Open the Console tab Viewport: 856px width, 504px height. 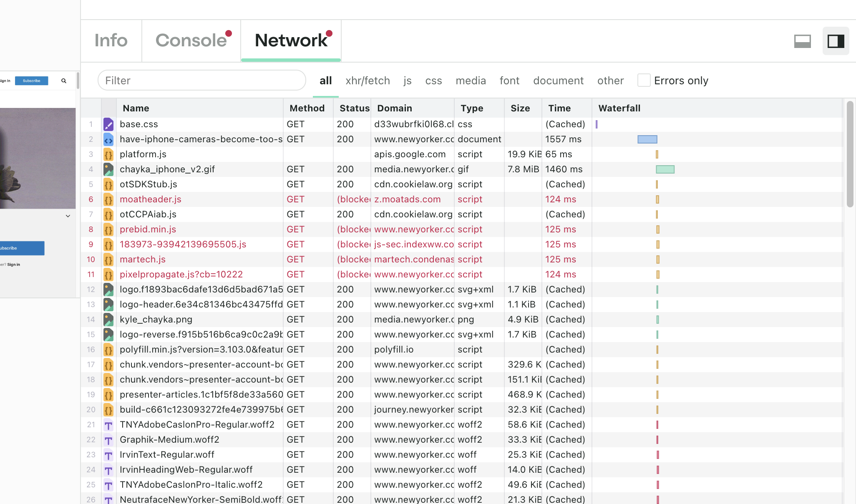(x=191, y=40)
